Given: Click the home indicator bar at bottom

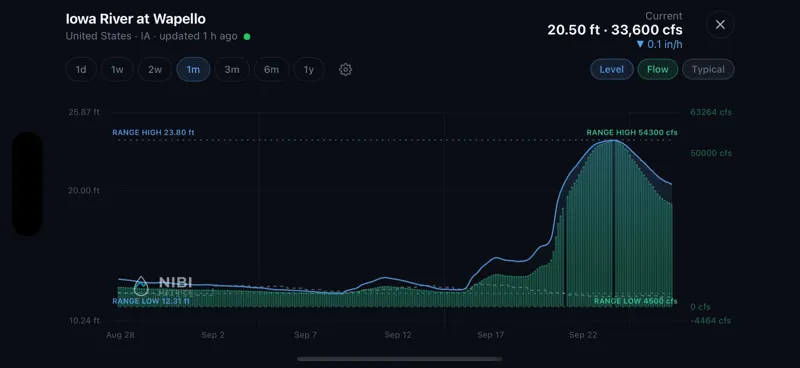Looking at the screenshot, I should pos(399,359).
